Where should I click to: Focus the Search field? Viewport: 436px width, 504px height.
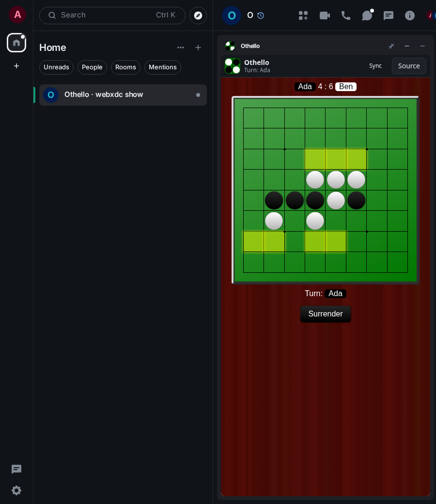point(112,15)
